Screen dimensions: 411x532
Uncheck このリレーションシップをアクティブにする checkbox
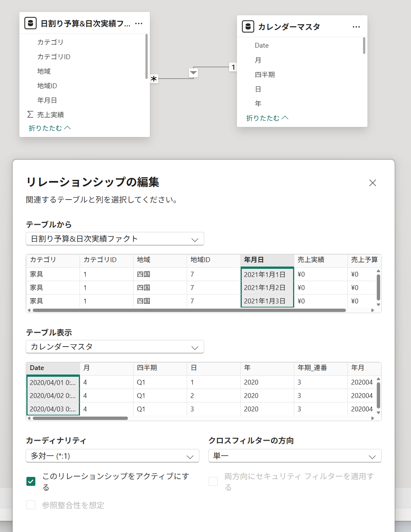(x=31, y=481)
